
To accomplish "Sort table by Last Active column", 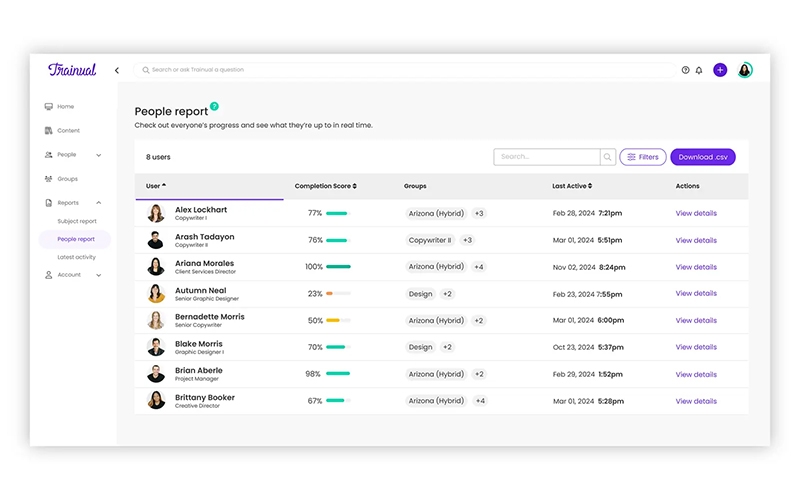I will click(x=572, y=186).
